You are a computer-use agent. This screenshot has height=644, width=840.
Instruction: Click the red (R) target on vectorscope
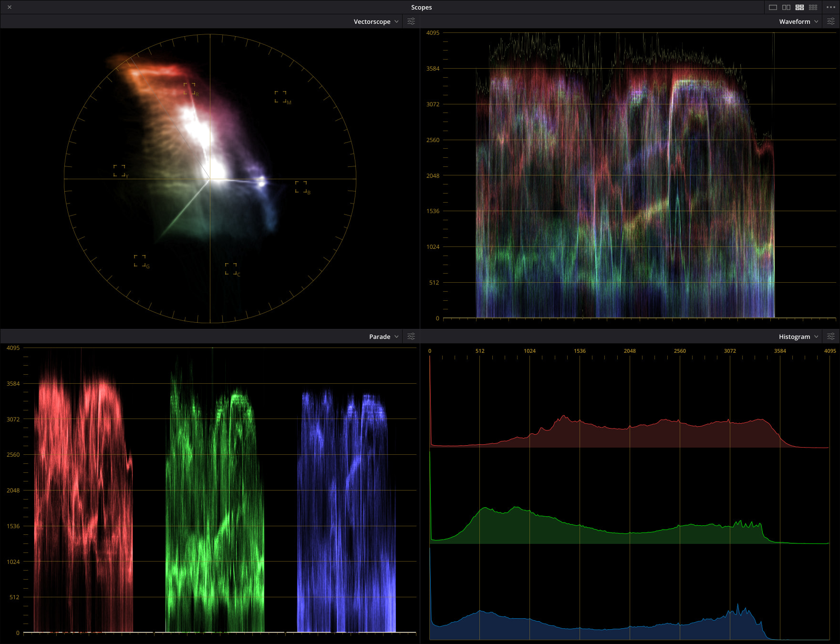[189, 88]
